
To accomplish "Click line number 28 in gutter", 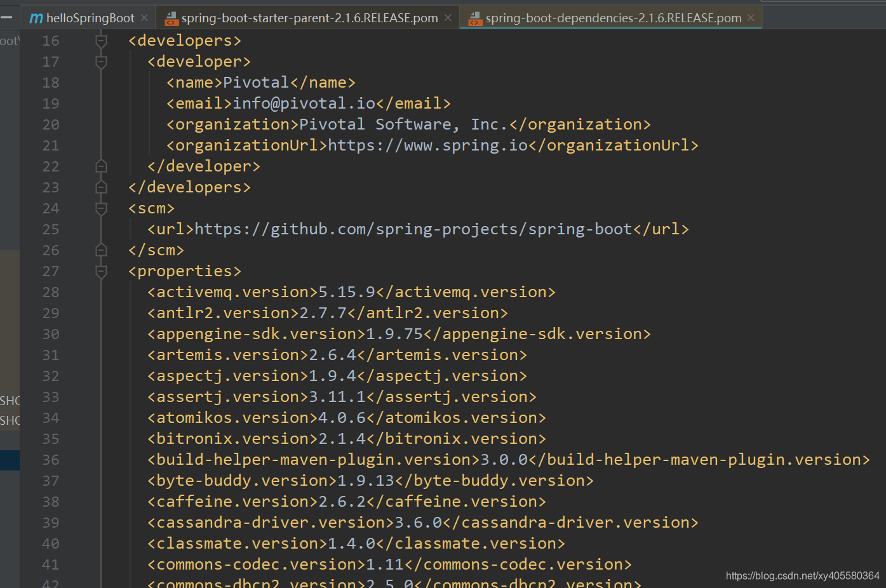I will pos(51,292).
